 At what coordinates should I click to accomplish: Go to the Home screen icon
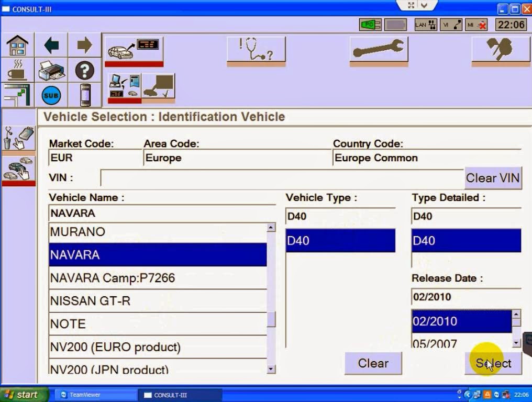(18, 45)
